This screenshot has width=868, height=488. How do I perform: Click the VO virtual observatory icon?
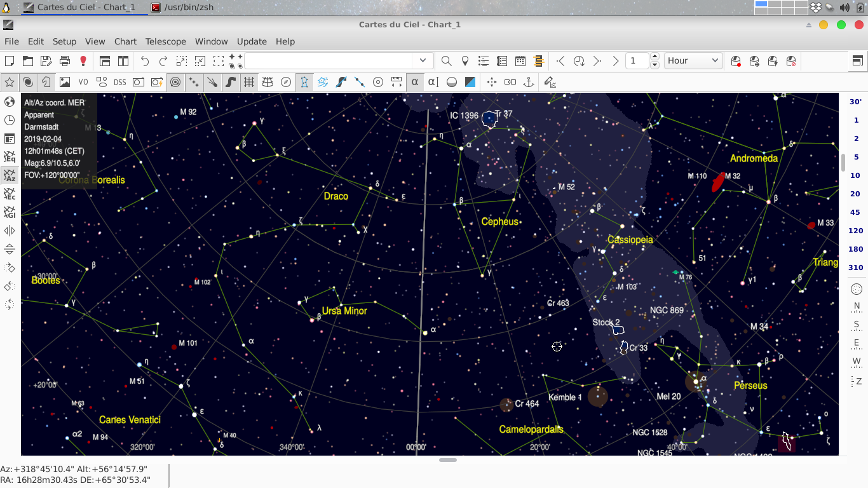pyautogui.click(x=83, y=82)
